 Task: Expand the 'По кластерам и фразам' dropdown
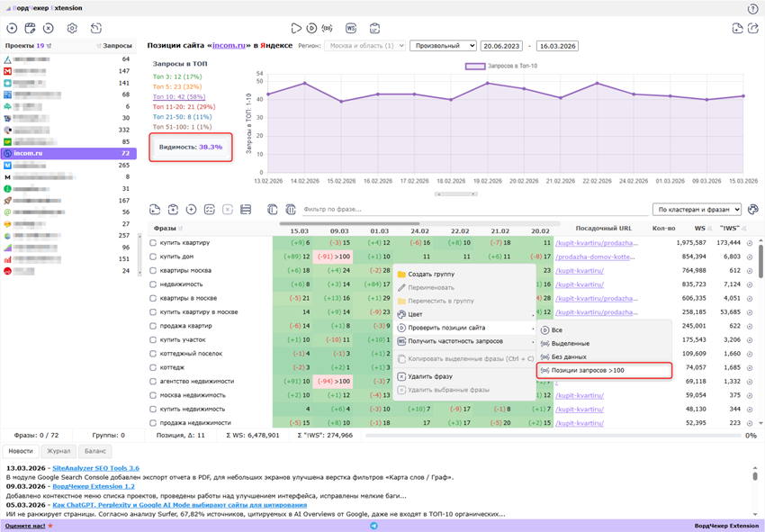(697, 210)
